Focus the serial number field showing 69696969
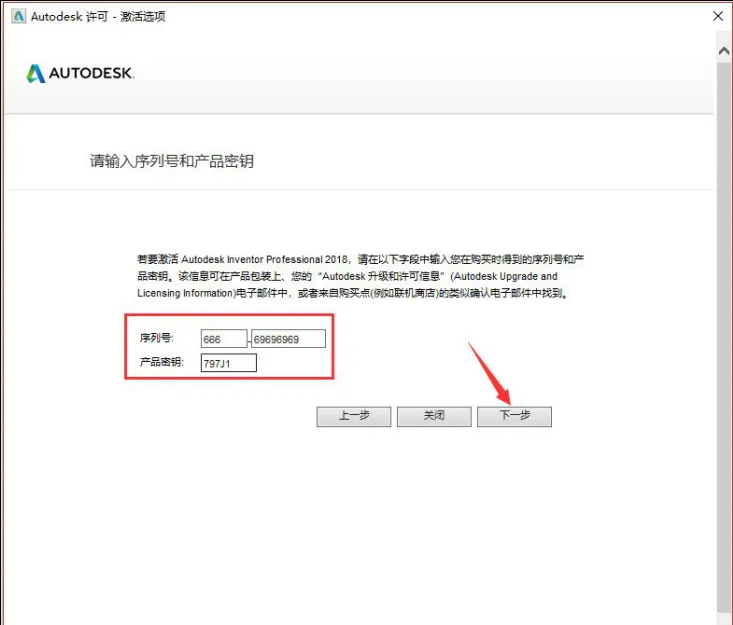Image resolution: width=733 pixels, height=625 pixels. tap(288, 339)
